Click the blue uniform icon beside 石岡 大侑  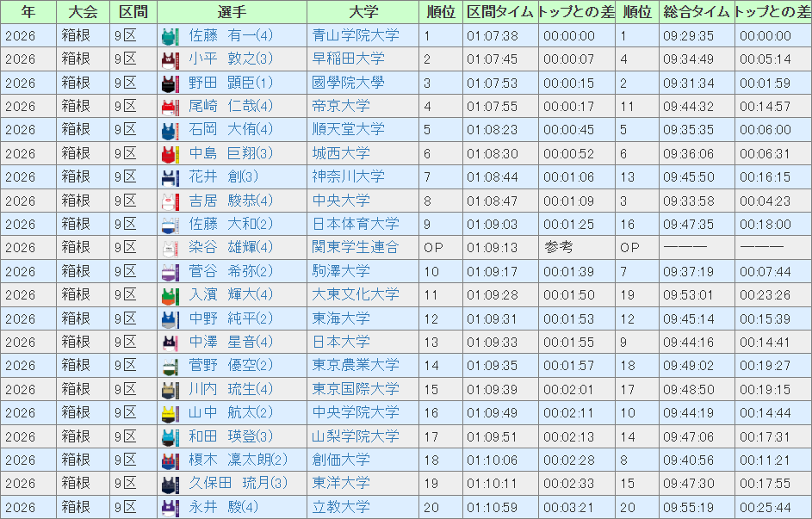point(170,130)
